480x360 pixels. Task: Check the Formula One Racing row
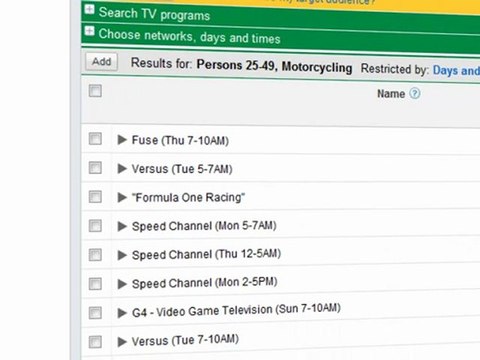point(95,197)
